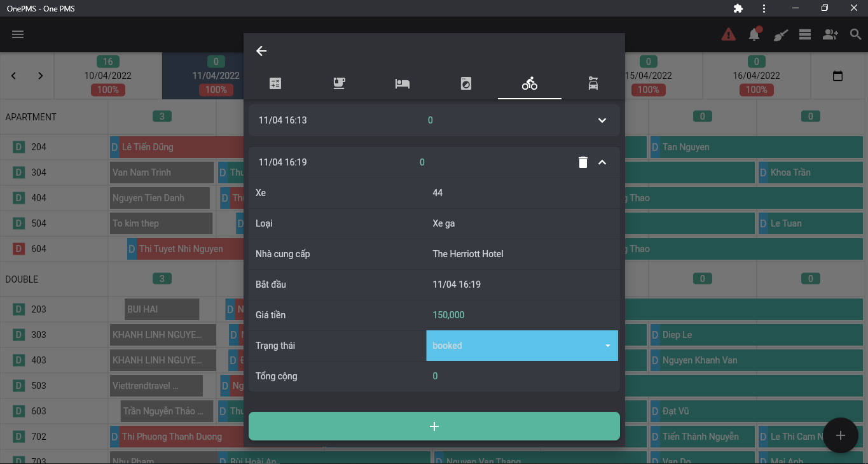
Task: Open Đạt Vũ booking
Action: point(757,411)
